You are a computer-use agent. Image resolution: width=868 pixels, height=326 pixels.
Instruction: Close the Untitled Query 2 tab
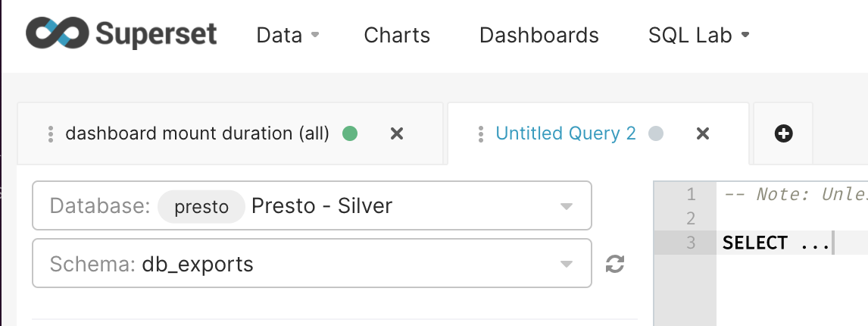point(702,134)
